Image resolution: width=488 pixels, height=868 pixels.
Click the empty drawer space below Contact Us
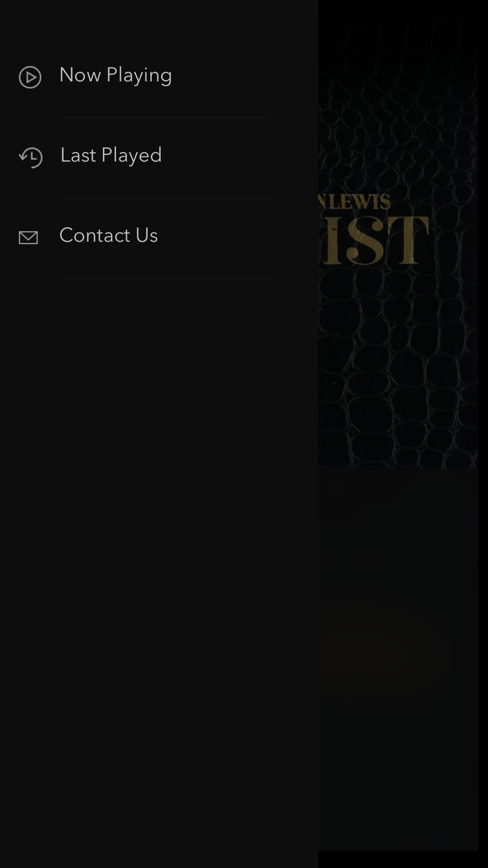[159, 571]
